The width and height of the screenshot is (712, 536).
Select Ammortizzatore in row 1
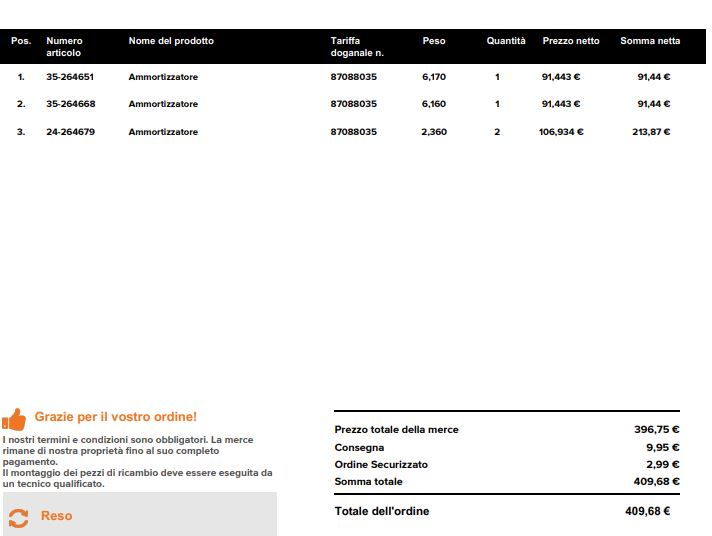coord(163,77)
